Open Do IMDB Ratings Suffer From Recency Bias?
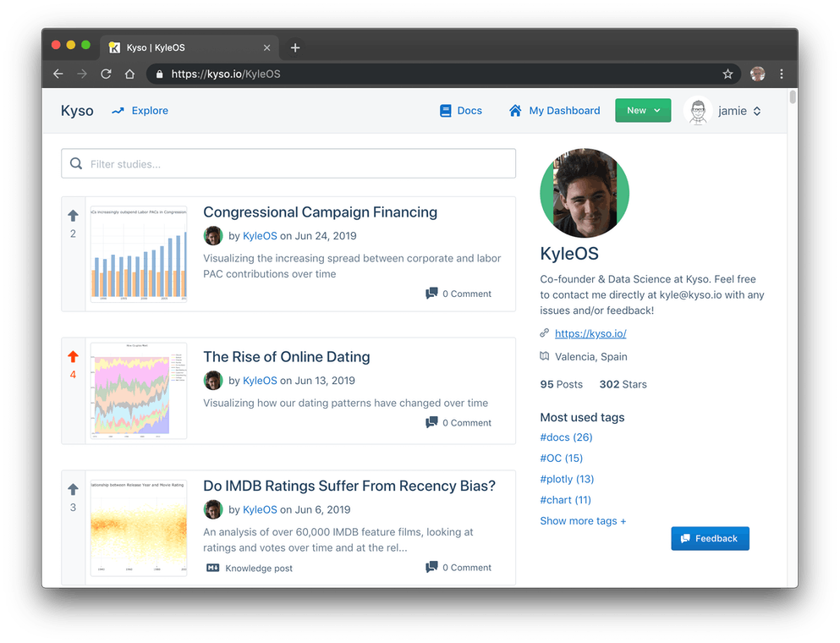 pyautogui.click(x=349, y=486)
